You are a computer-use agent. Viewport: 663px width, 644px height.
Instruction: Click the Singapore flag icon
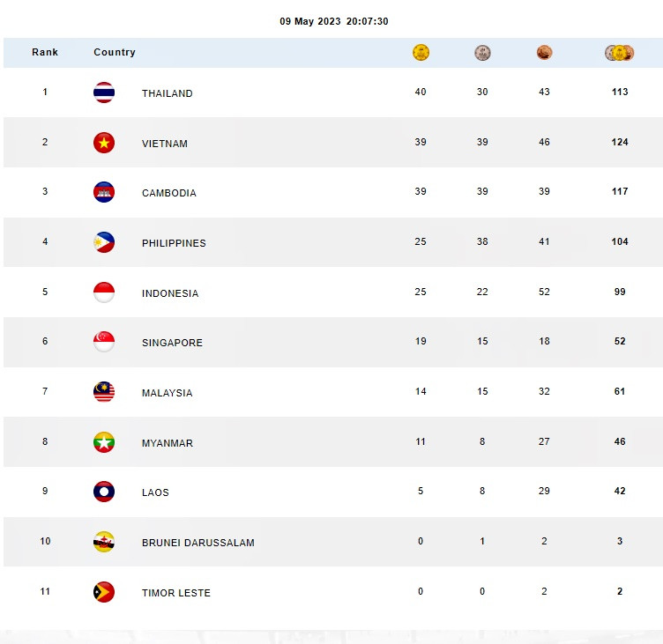pyautogui.click(x=104, y=342)
